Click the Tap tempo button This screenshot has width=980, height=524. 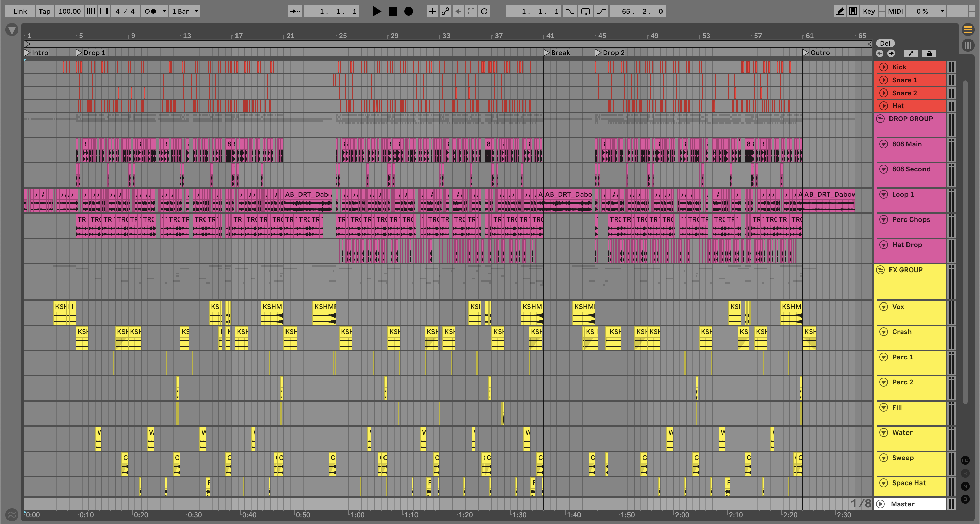(45, 12)
